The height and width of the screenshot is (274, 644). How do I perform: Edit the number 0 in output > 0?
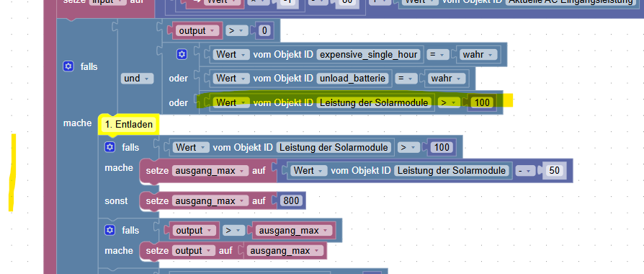point(264,30)
